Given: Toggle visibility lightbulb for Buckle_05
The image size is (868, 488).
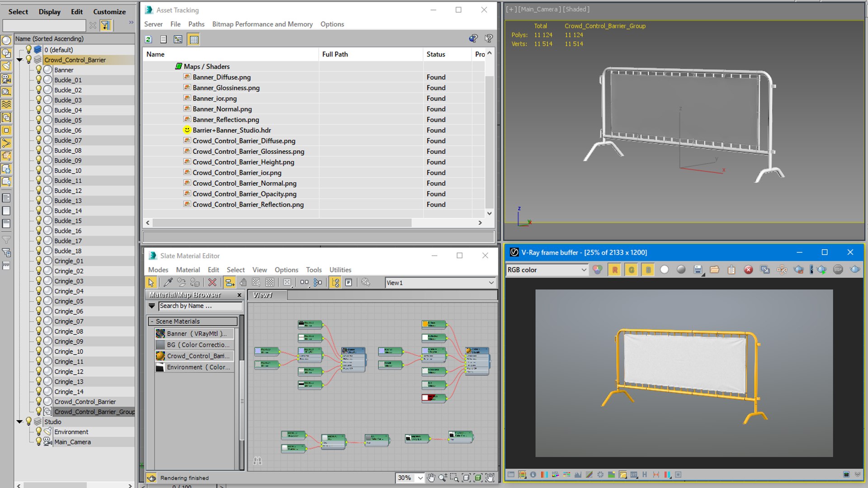Looking at the screenshot, I should click(x=39, y=120).
